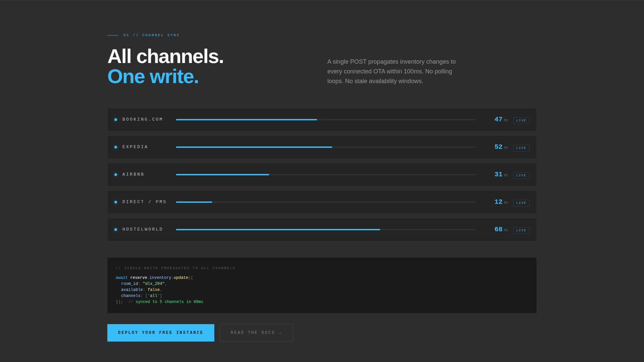Click the Deploy Your Free Instance button

(x=161, y=333)
